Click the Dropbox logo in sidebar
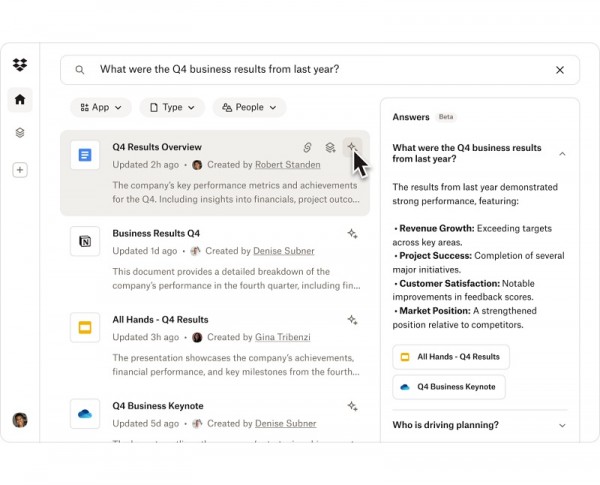The height and width of the screenshot is (485, 600). [20, 65]
